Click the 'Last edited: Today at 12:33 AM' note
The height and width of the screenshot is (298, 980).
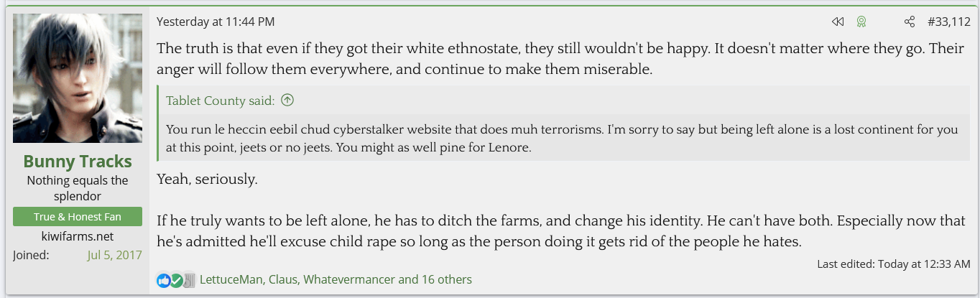894,264
